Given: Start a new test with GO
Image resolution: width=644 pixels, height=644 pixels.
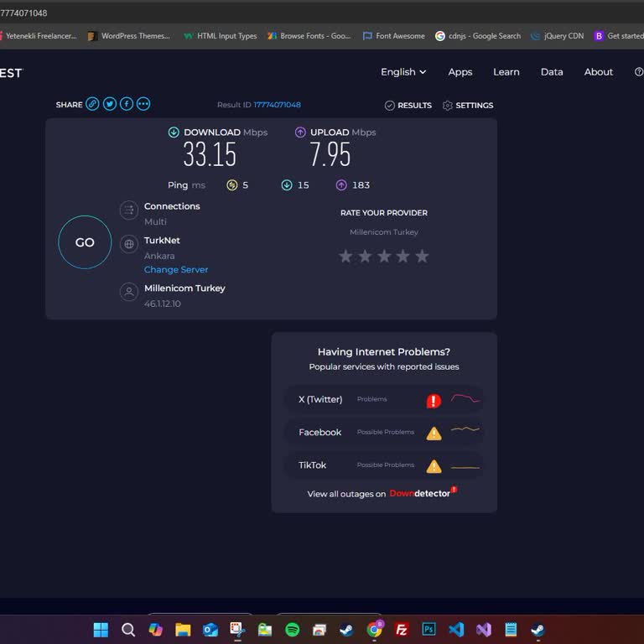Looking at the screenshot, I should click(x=85, y=242).
